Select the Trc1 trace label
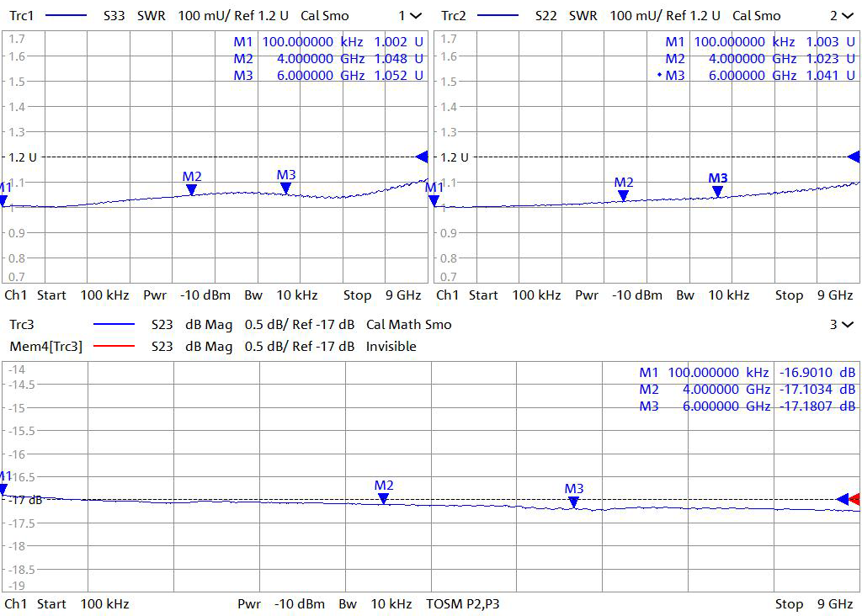This screenshot has height=616, width=862. (x=22, y=16)
